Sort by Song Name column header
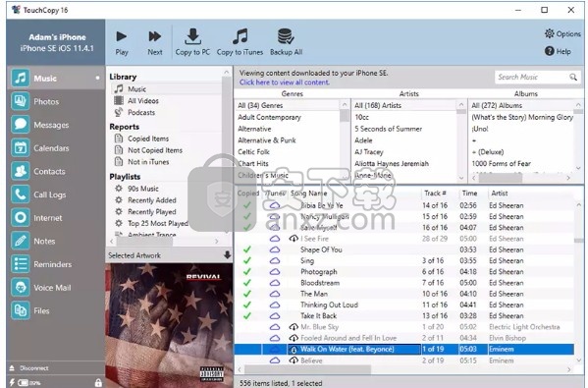The image size is (588, 388). point(308,194)
